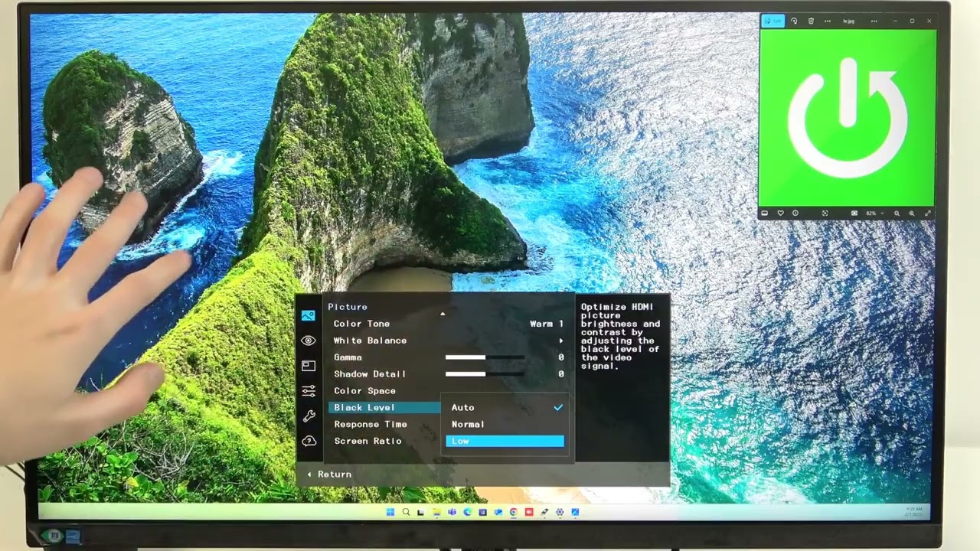Adjust the Shadow Detail slider bar

pos(485,374)
